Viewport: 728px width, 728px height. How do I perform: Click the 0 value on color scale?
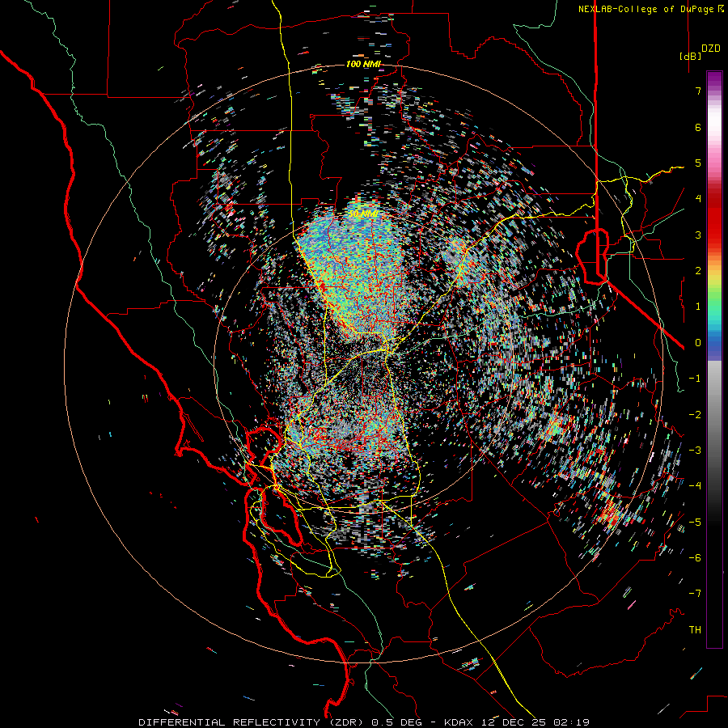698,343
